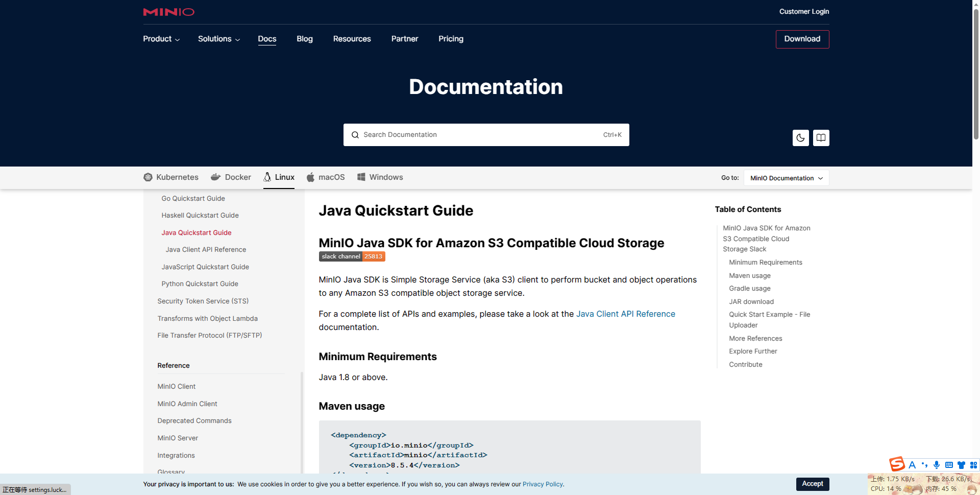
Task: Open Java Client API Reference sidebar item
Action: 206,250
